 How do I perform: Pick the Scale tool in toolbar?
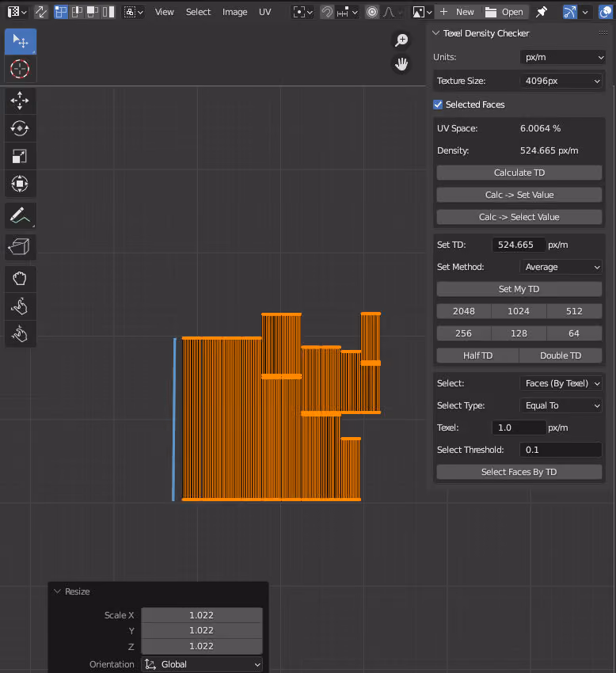pyautogui.click(x=20, y=156)
